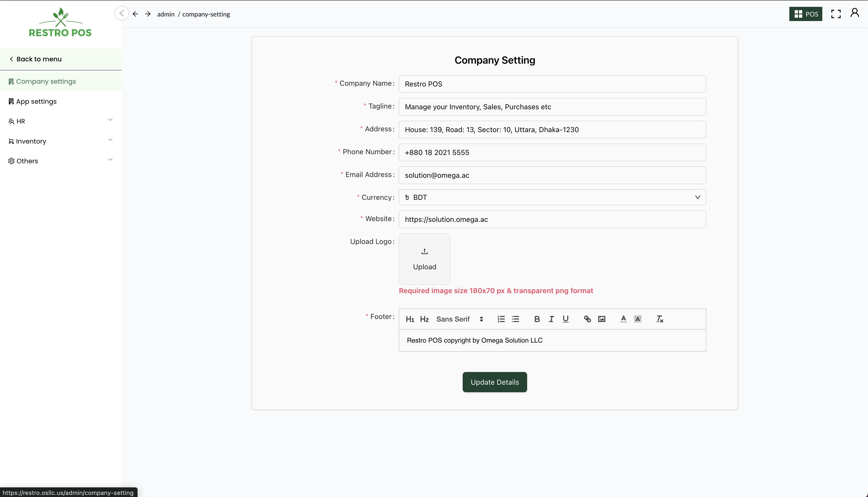The width and height of the screenshot is (868, 497).
Task: Open the footer text color picker
Action: tap(623, 319)
